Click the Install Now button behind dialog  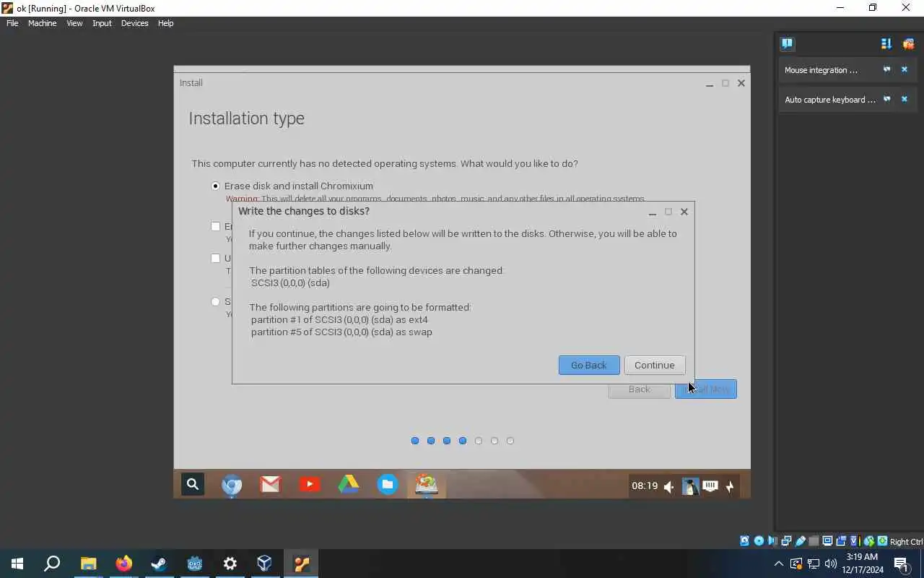pos(705,389)
